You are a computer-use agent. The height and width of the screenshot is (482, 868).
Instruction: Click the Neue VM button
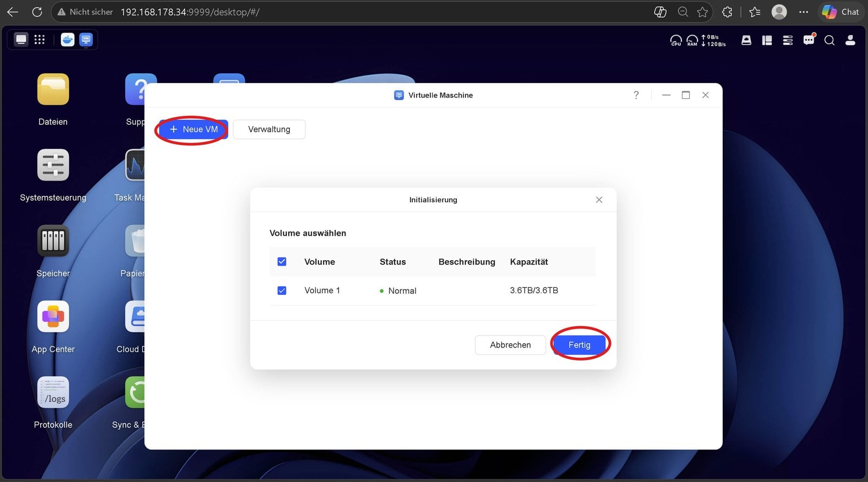tap(194, 130)
